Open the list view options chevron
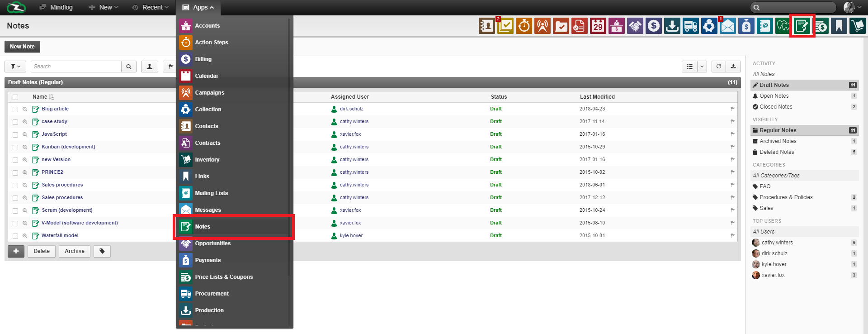 point(702,67)
